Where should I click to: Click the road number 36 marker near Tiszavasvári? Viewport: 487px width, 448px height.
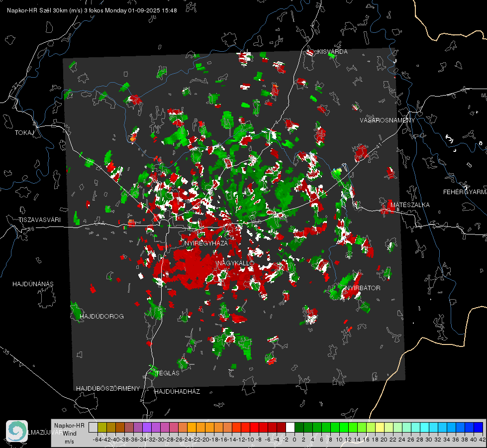click(31, 229)
